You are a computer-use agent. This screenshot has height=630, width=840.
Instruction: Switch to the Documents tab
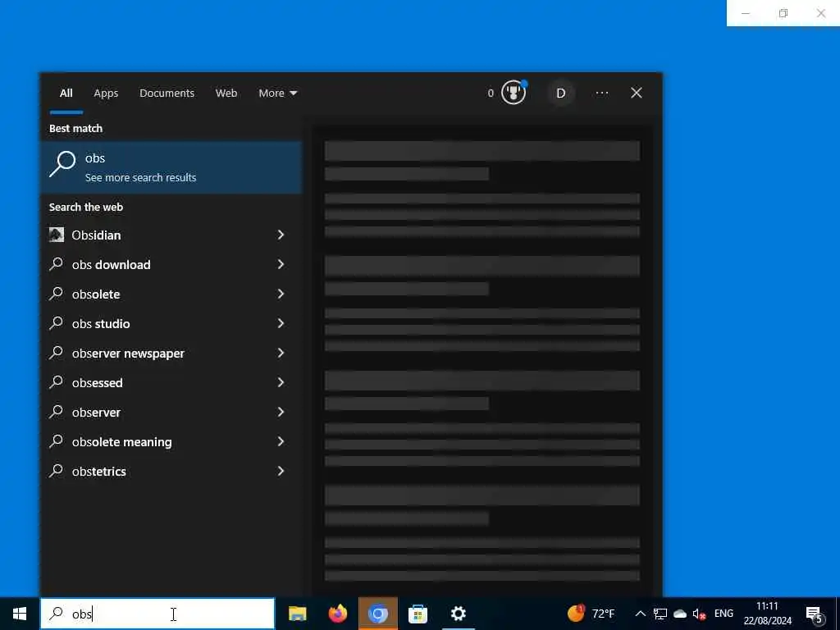click(x=167, y=94)
